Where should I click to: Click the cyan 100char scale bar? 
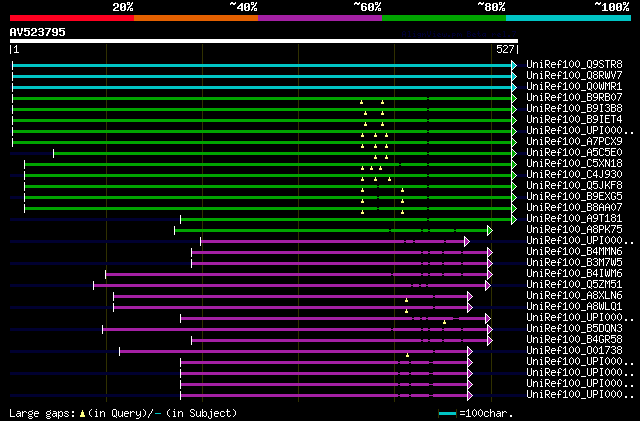[447, 414]
